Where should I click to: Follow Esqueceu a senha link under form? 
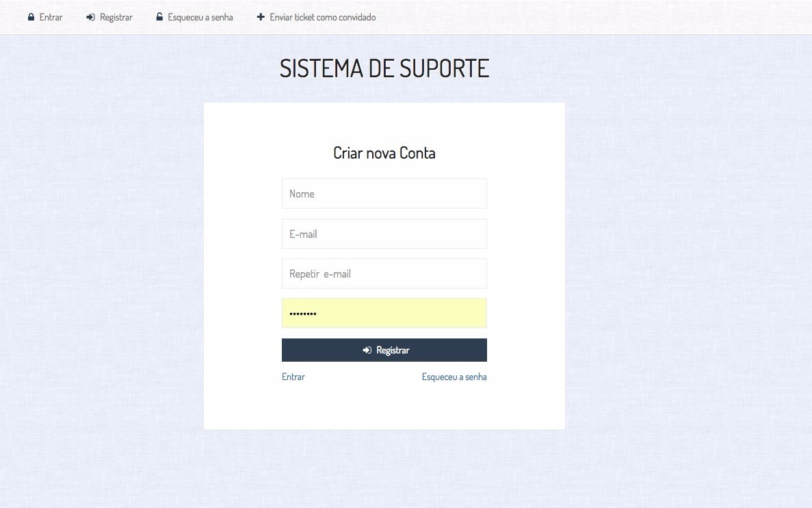pyautogui.click(x=454, y=377)
